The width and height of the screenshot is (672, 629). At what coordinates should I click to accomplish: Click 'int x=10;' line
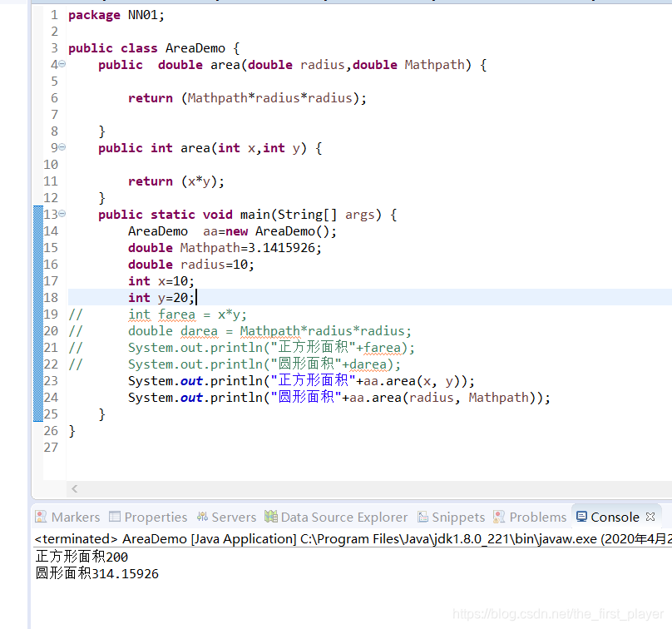point(161,281)
